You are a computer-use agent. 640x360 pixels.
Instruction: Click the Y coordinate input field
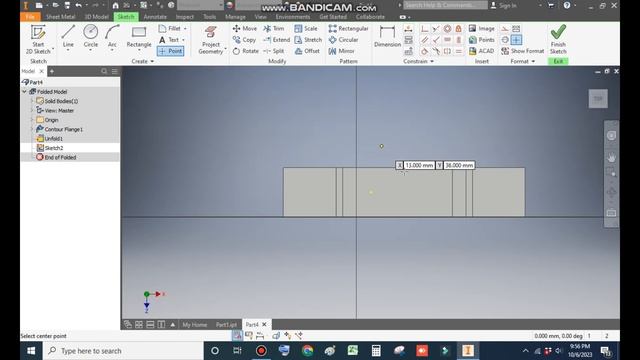coord(459,165)
